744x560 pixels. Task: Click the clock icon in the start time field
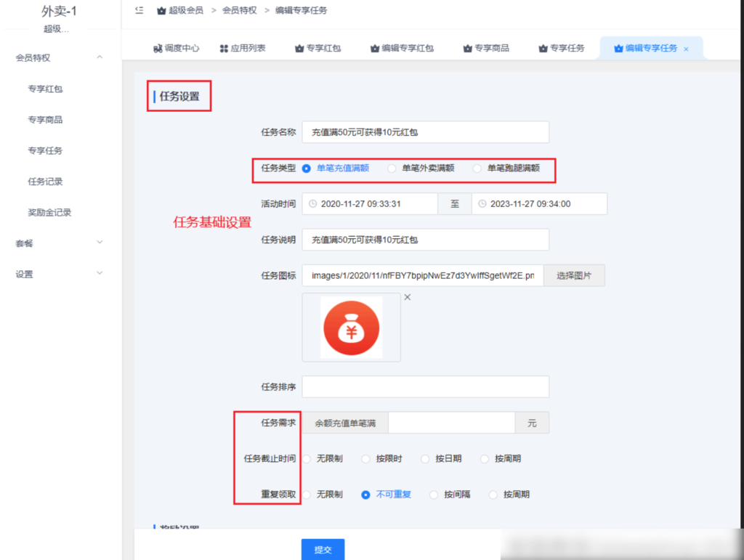312,203
